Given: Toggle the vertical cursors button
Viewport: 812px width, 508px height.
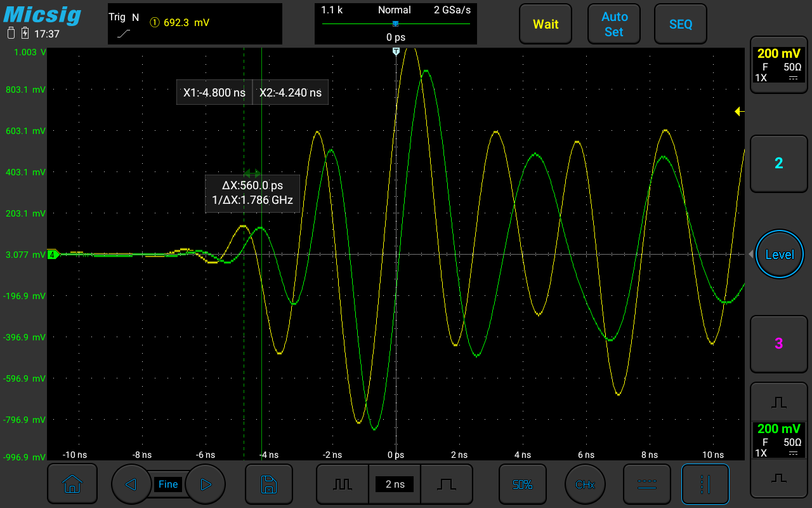Looking at the screenshot, I should [x=705, y=485].
